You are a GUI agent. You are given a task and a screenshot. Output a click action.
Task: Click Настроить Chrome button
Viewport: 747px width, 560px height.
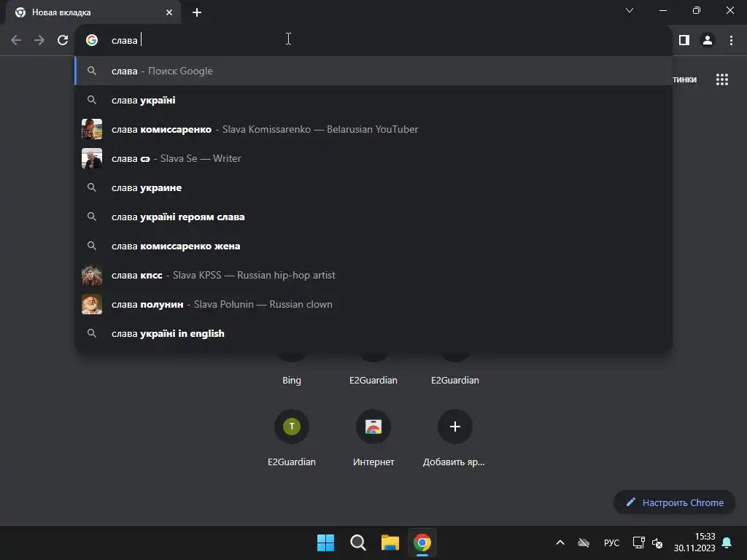(674, 502)
